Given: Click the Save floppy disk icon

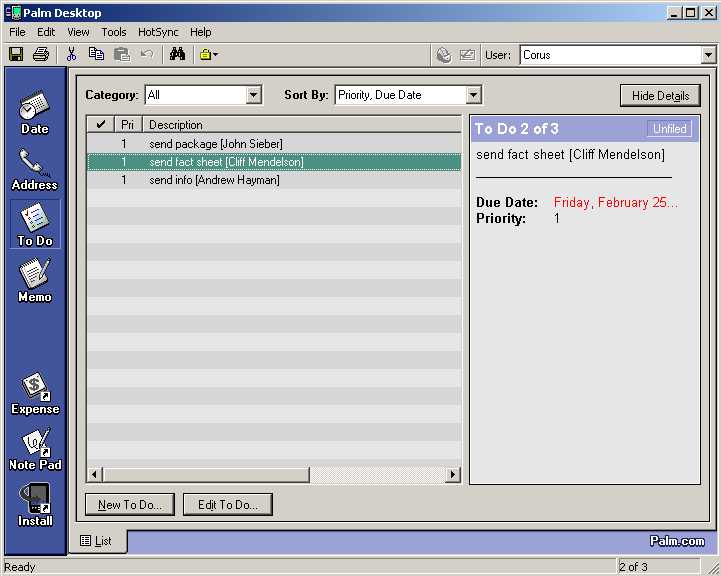Looking at the screenshot, I should pos(17,55).
